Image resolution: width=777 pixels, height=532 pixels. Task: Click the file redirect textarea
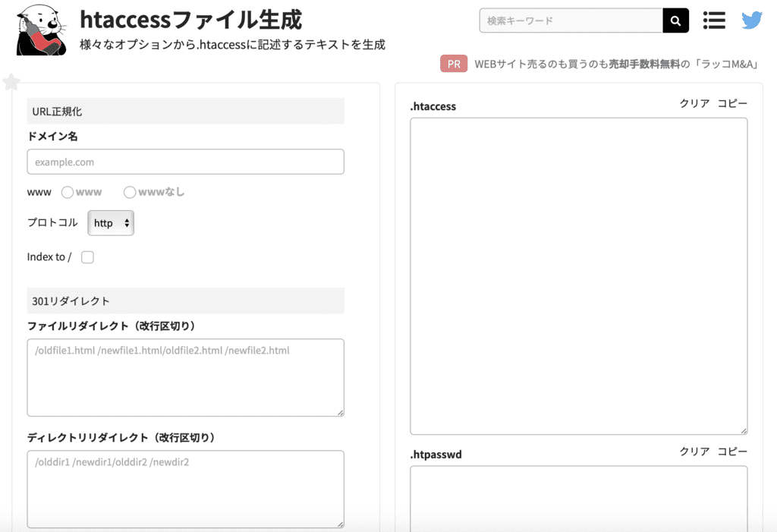185,377
